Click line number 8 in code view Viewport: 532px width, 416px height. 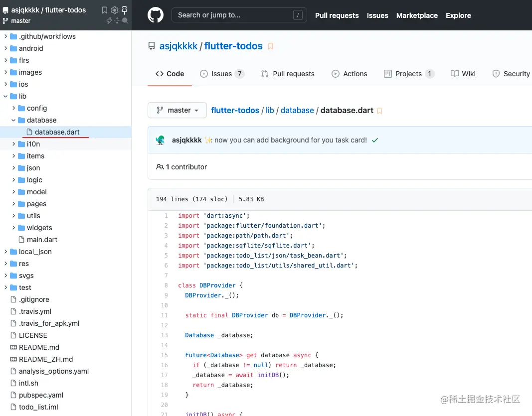click(166, 285)
